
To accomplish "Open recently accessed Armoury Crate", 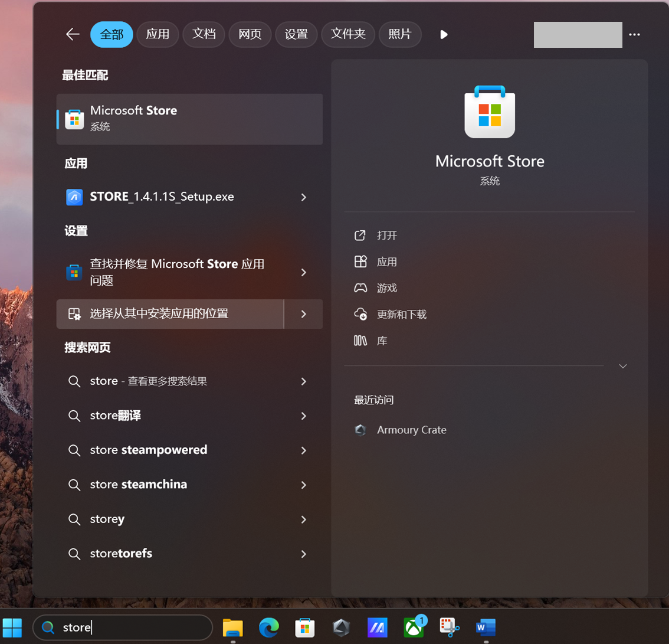I will point(400,430).
